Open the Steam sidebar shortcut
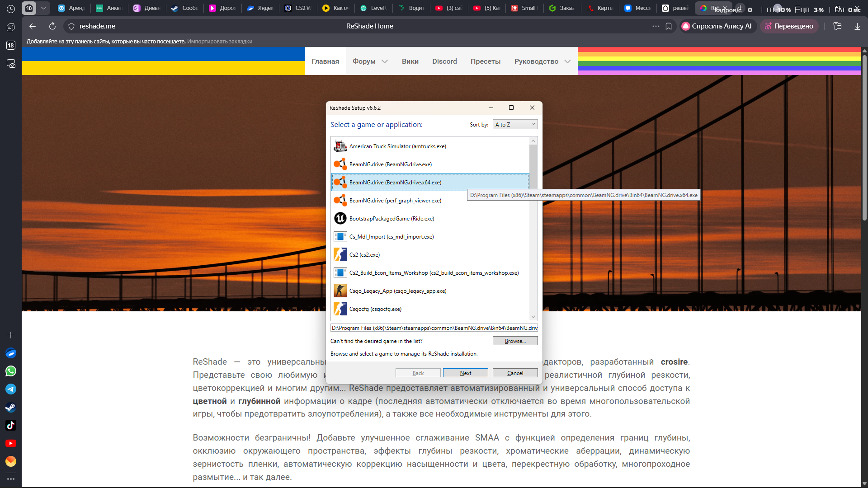The height and width of the screenshot is (488, 868). coord(11,407)
